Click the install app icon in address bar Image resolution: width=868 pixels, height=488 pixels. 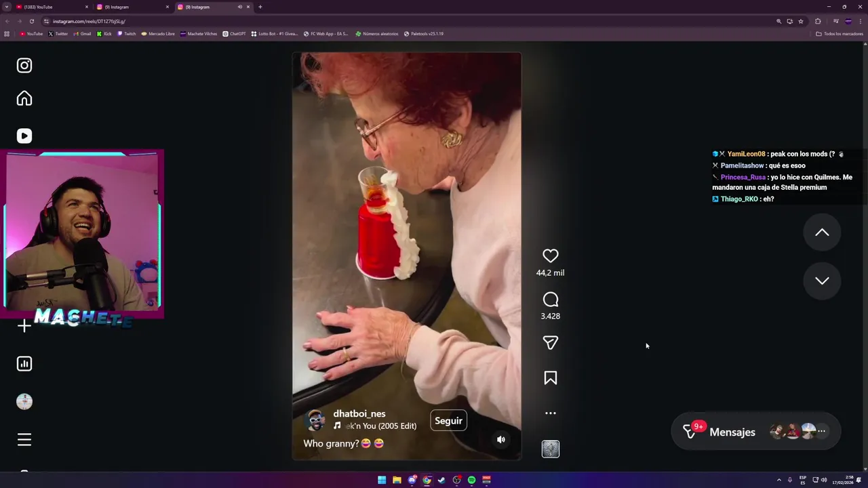click(789, 21)
